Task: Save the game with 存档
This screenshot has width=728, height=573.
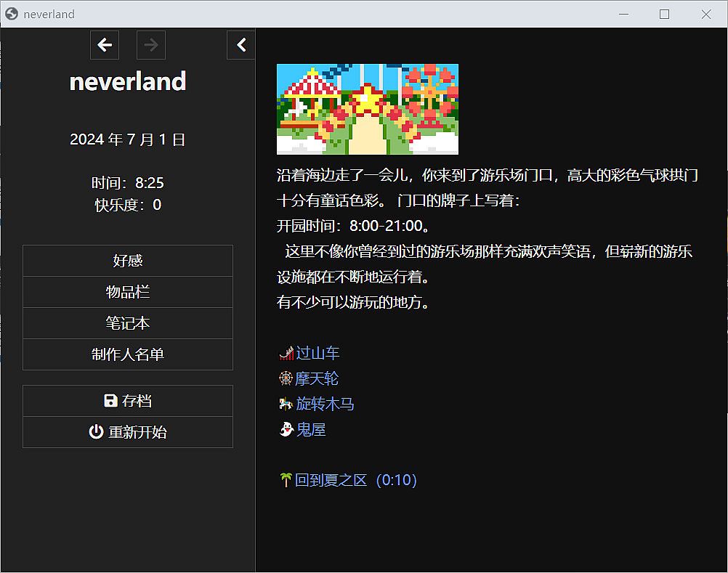Action: coord(128,401)
